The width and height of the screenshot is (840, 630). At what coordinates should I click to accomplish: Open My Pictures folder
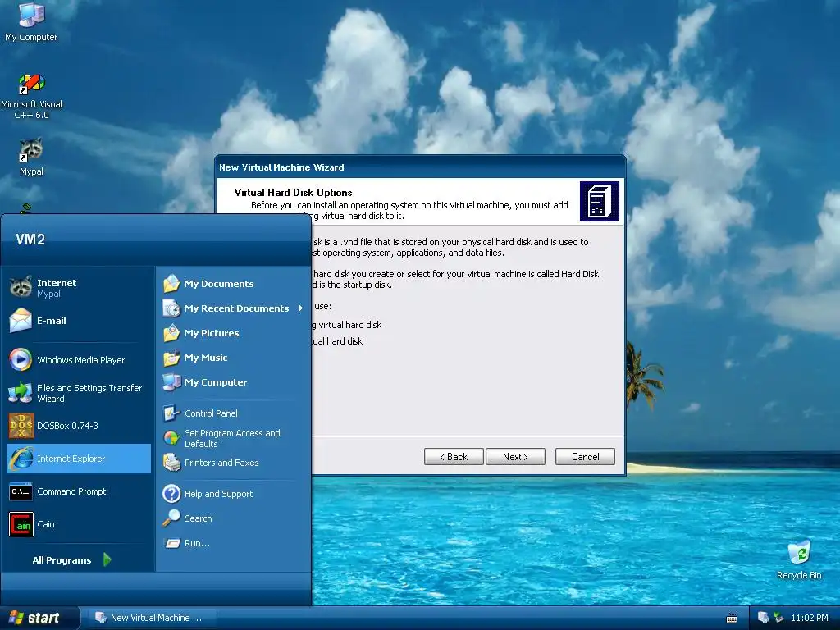click(x=234, y=333)
